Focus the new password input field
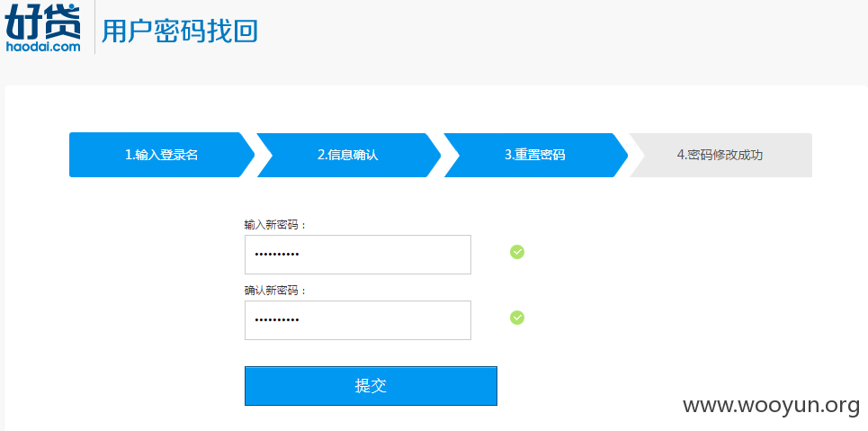 (x=358, y=255)
